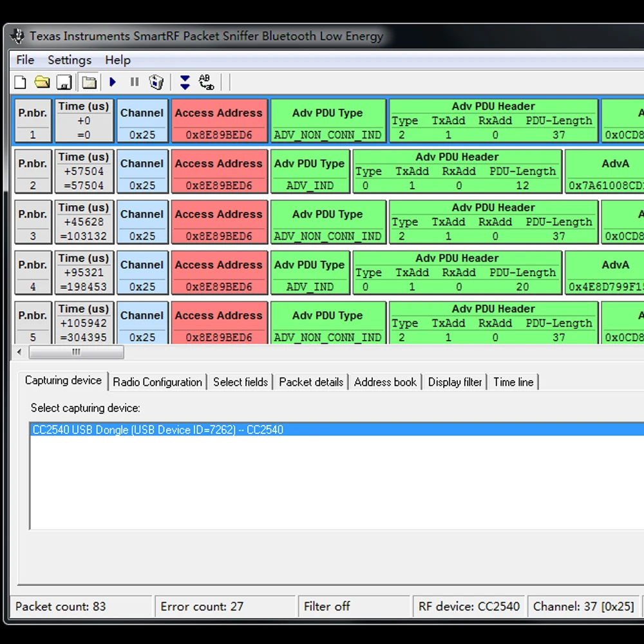The image size is (644, 644).
Task: Click ADV_NON_CONN_IND type of packet 1
Action: pyautogui.click(x=328, y=120)
